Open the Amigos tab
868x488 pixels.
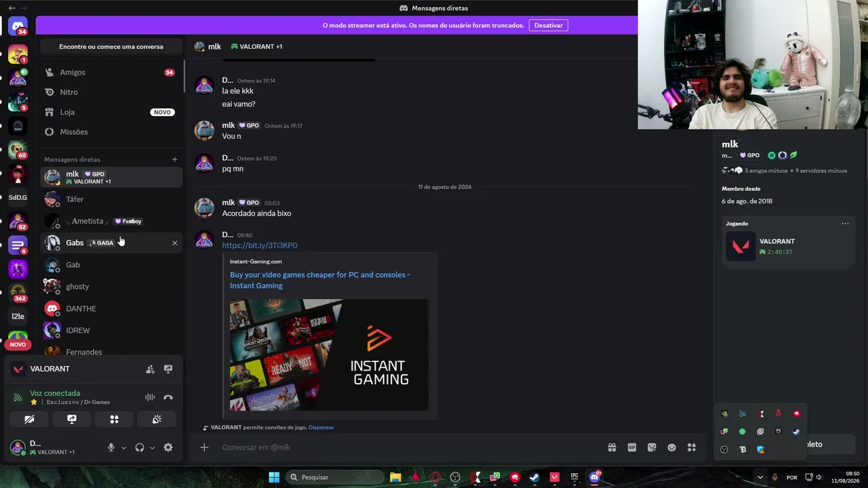[x=111, y=73]
